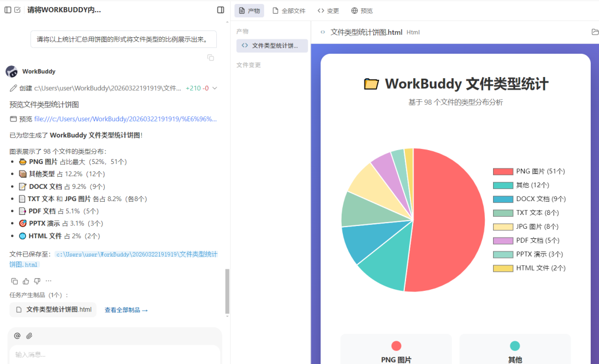This screenshot has height=364, width=599.
Task: Click the folder icon in chart title
Action: 371,84
